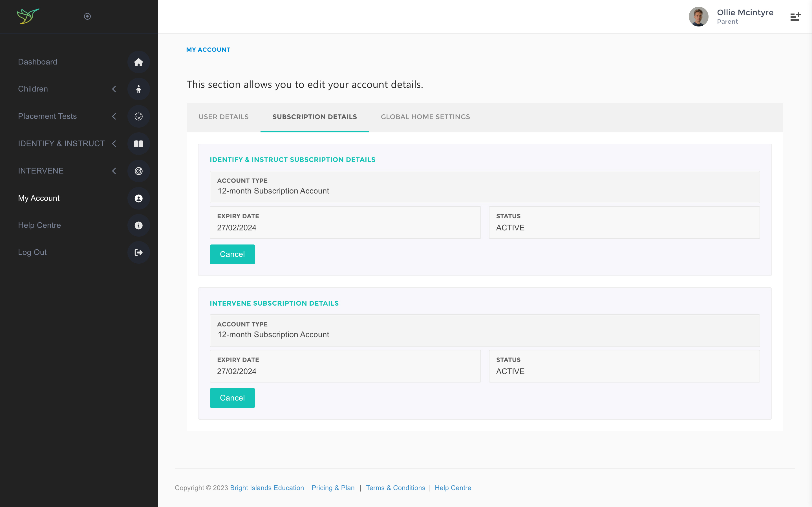This screenshot has width=812, height=507.
Task: Click the My Account user icon
Action: pos(139,198)
